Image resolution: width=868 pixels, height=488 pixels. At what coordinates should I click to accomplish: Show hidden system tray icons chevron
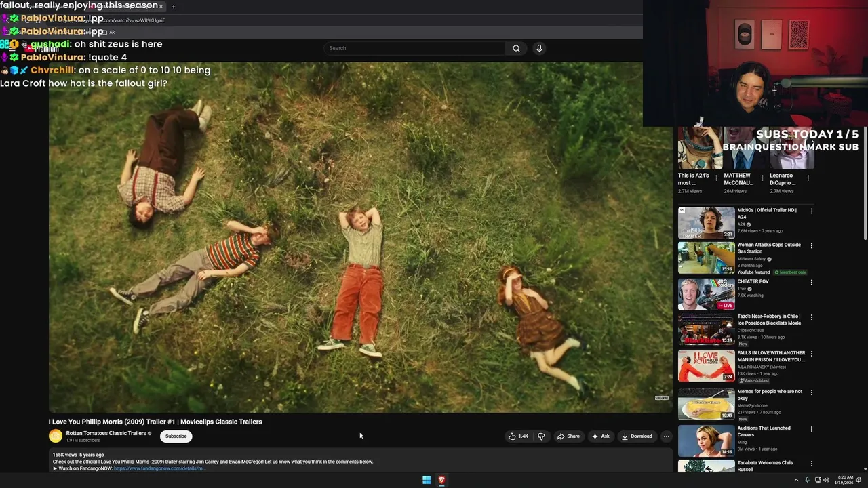(797, 480)
